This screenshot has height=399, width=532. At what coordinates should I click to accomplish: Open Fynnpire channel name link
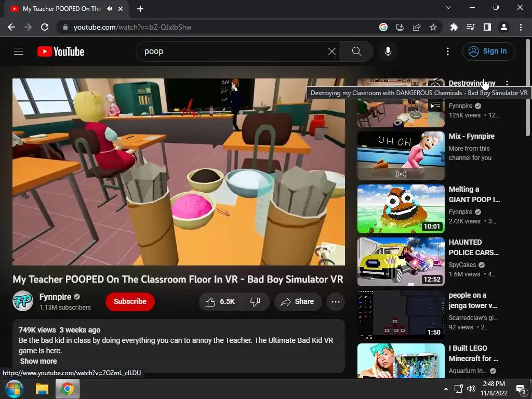tap(55, 297)
